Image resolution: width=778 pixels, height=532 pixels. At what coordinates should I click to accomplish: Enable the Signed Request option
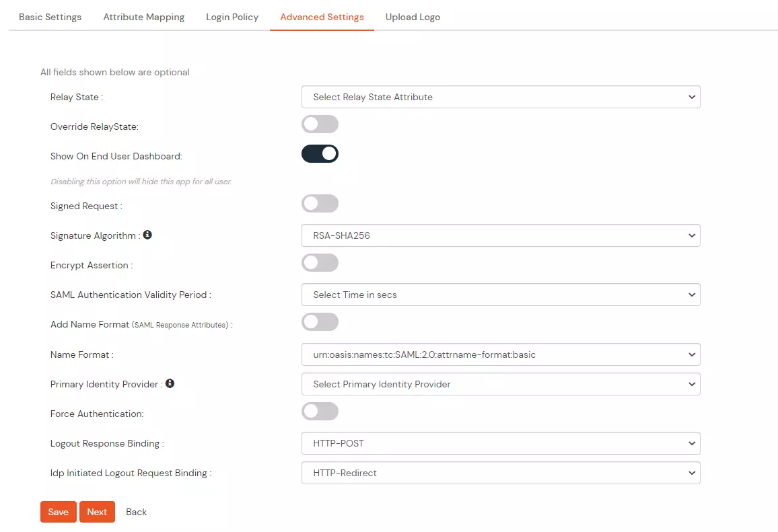[320, 203]
